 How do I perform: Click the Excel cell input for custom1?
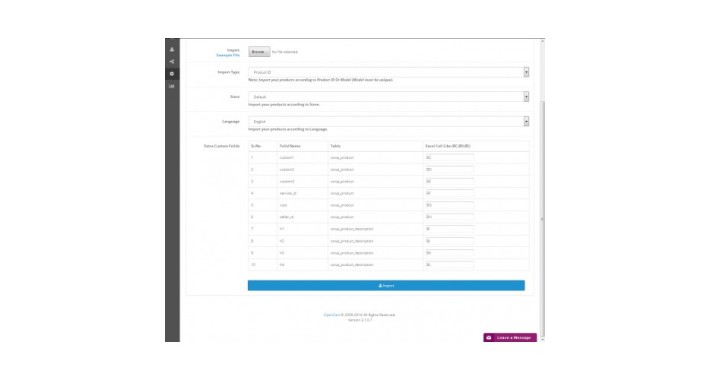coord(449,158)
